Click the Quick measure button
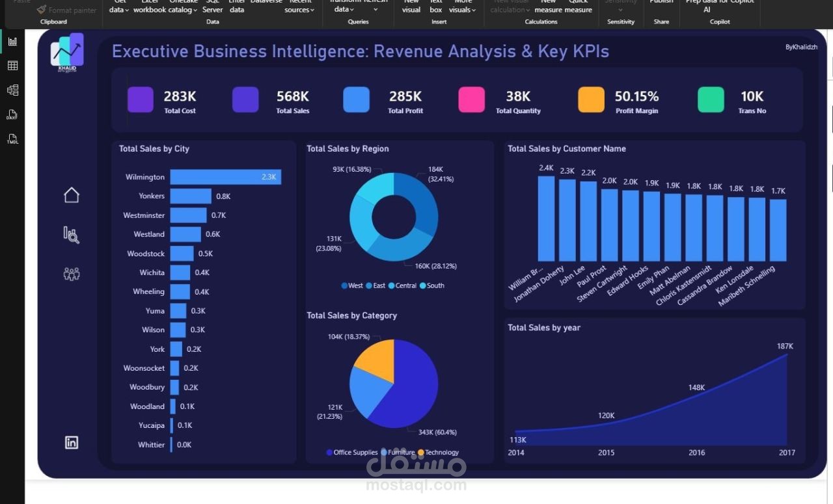The width and height of the screenshot is (833, 504). tap(578, 8)
